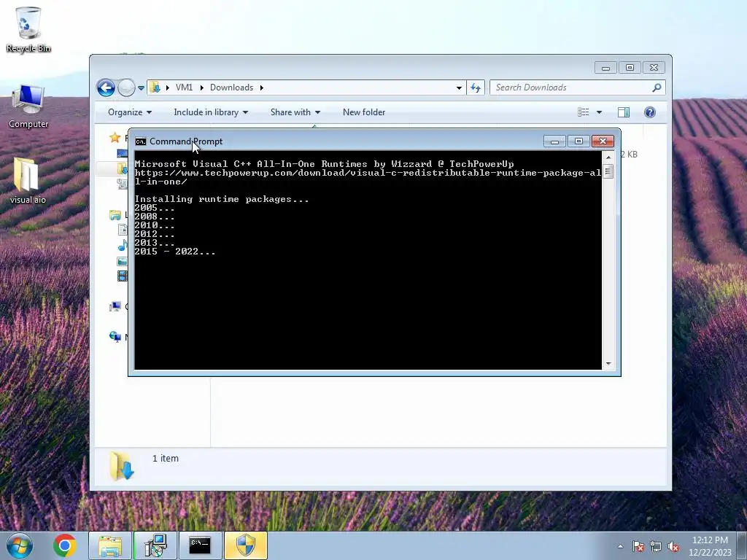Select the Music library icon in sidebar
Screen dimensions: 747x560
[x=123, y=245]
